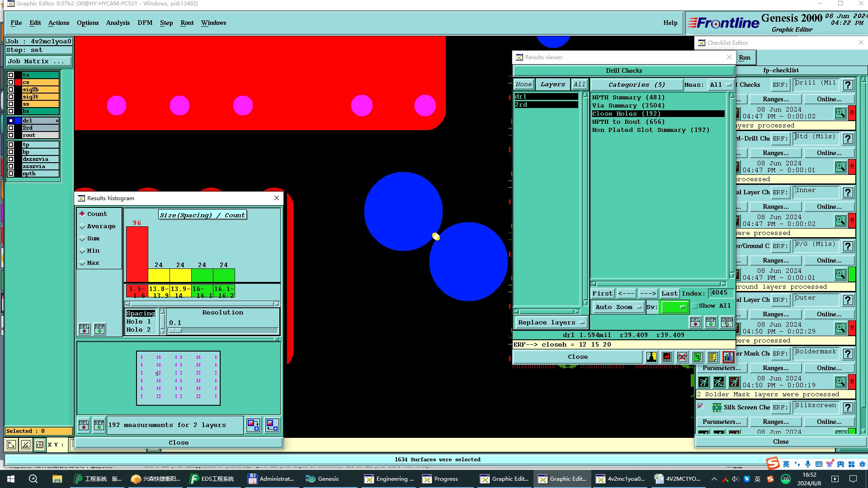Click the Last result button

pos(669,293)
